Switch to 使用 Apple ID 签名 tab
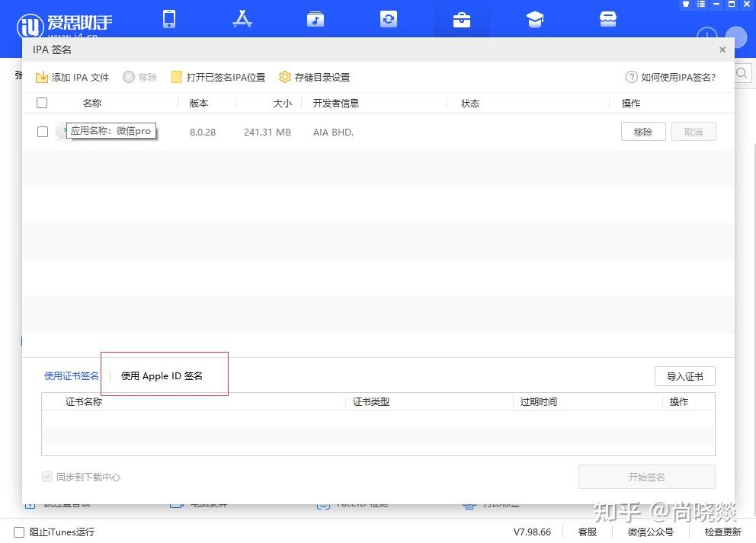Screen dimensions: 756x543 point(162,375)
